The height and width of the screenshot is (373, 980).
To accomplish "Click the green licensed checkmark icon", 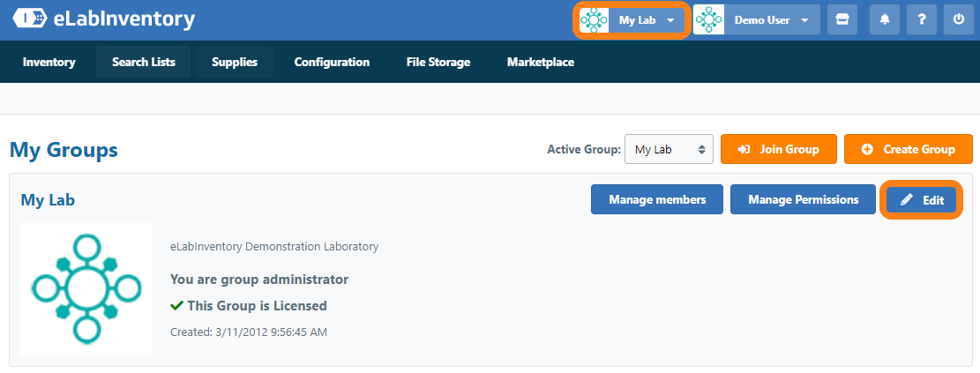I will [x=176, y=306].
